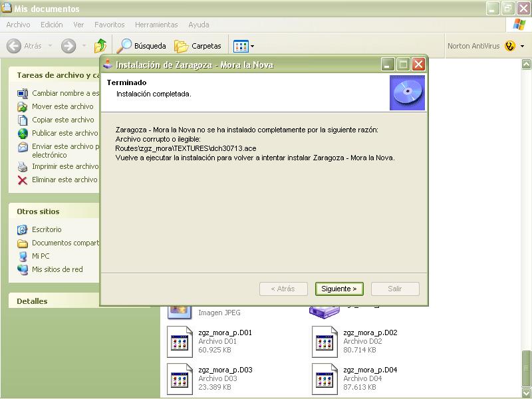Click Copiar este archivo task
The height and width of the screenshot is (399, 532).
[x=63, y=120]
